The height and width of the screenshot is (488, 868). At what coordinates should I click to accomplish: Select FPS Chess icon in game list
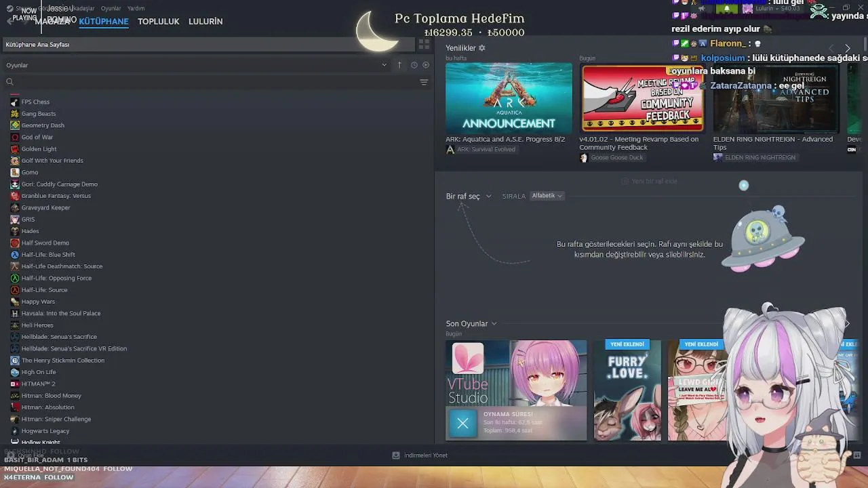click(x=15, y=102)
